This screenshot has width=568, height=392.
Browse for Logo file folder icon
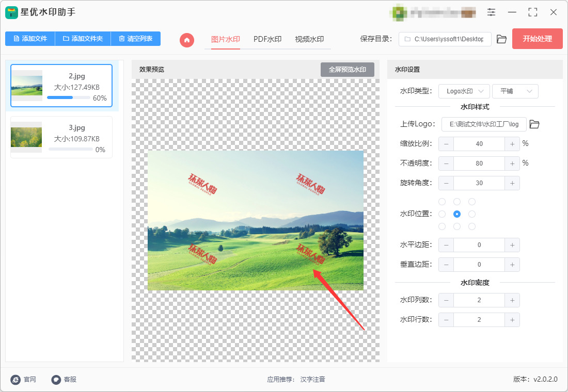click(534, 124)
